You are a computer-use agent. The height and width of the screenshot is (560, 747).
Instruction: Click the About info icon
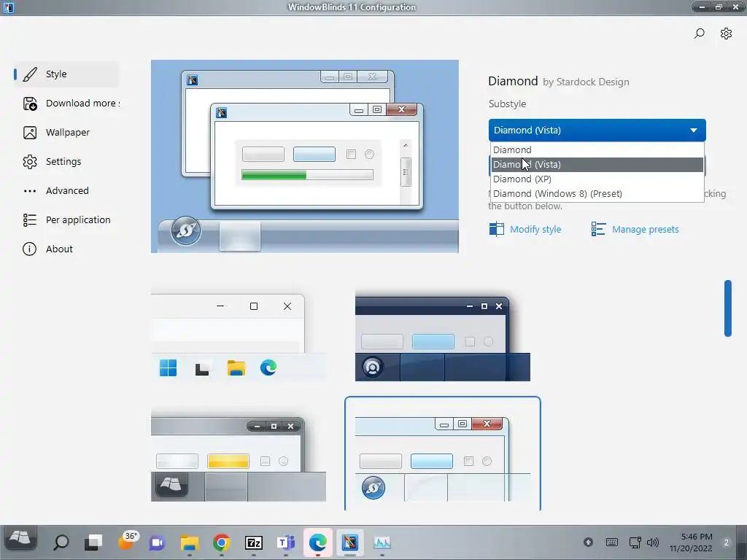point(29,249)
